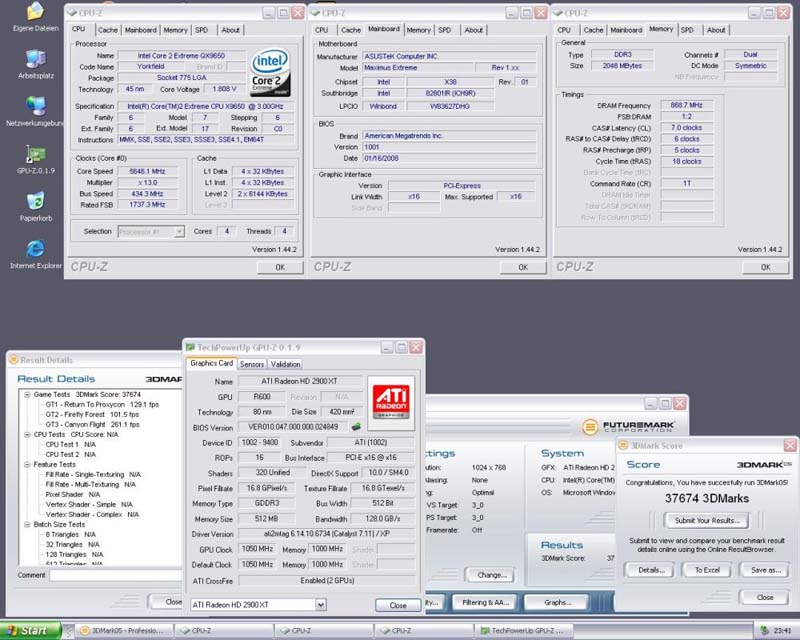Viewport: 800px width, 640px height.
Task: Click the Core Speed value 5646.1 MHz
Action: 147,171
